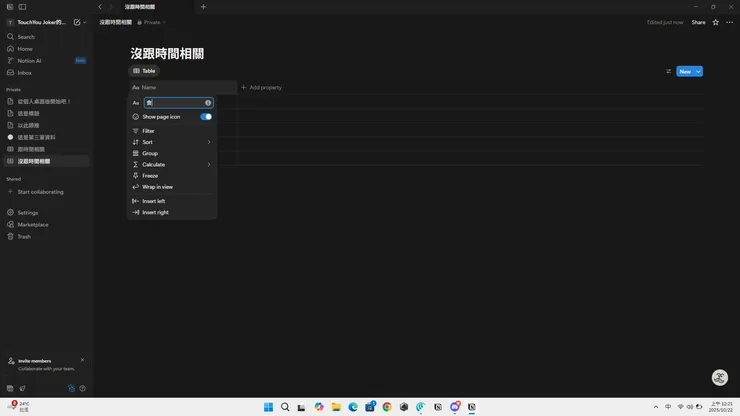This screenshot has width=740, height=416.
Task: Favorite this page with the star icon
Action: pyautogui.click(x=715, y=22)
